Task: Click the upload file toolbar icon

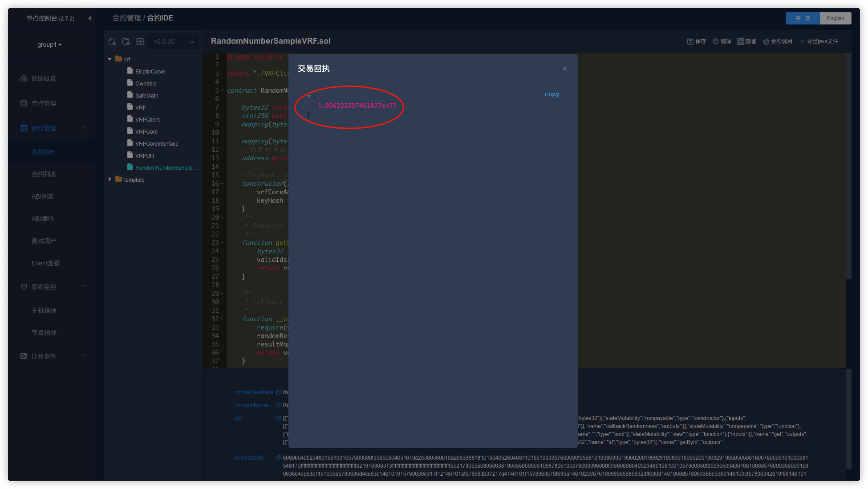Action: click(x=140, y=41)
